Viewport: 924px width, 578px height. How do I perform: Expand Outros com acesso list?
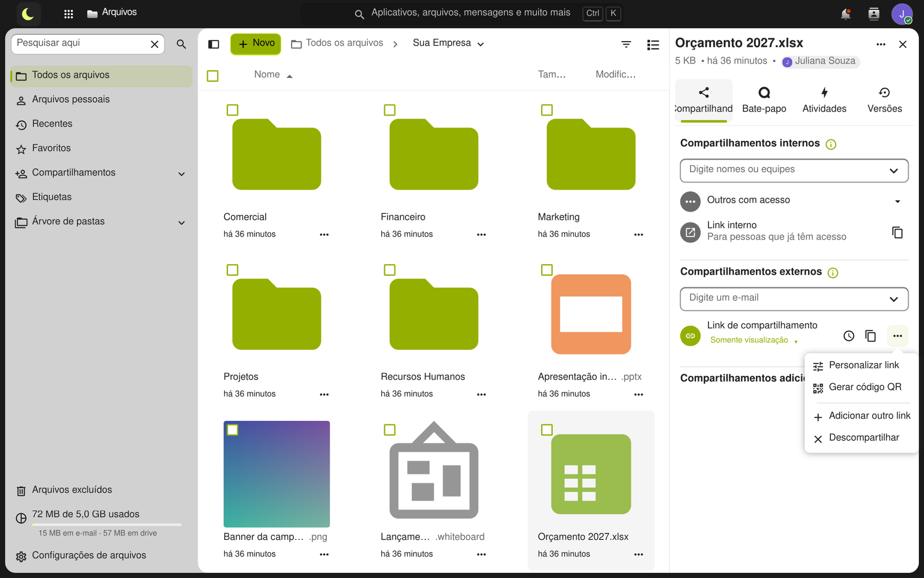(x=897, y=201)
